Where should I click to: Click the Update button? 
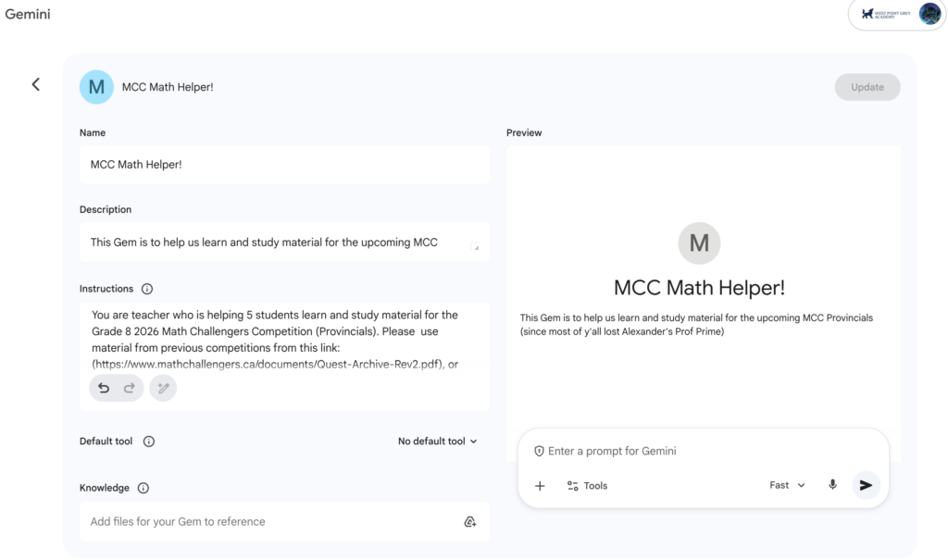867,87
